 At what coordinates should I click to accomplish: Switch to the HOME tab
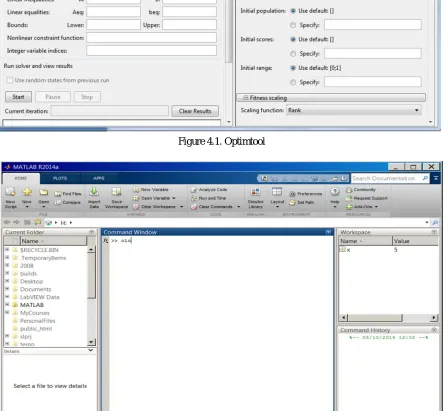pyautogui.click(x=21, y=178)
